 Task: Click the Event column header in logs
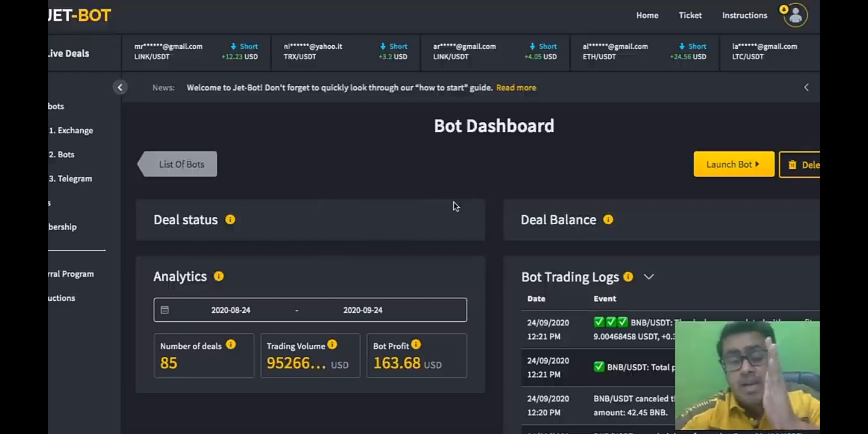[605, 298]
